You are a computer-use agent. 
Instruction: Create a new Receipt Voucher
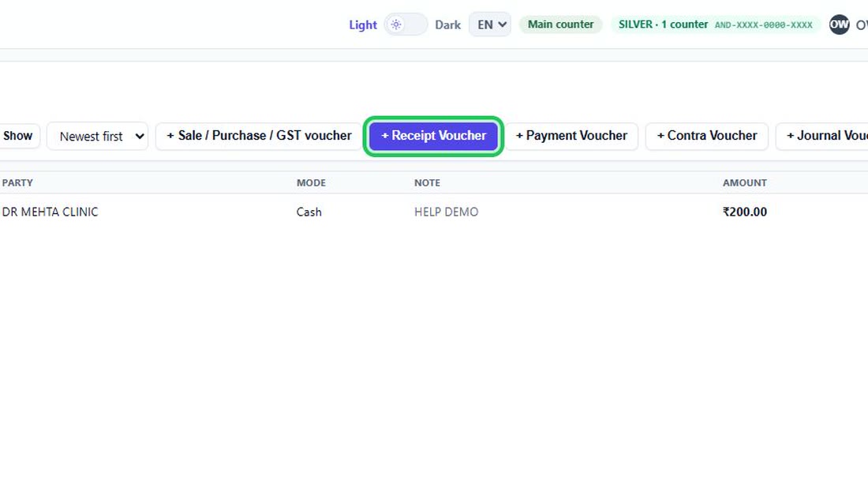pos(433,136)
